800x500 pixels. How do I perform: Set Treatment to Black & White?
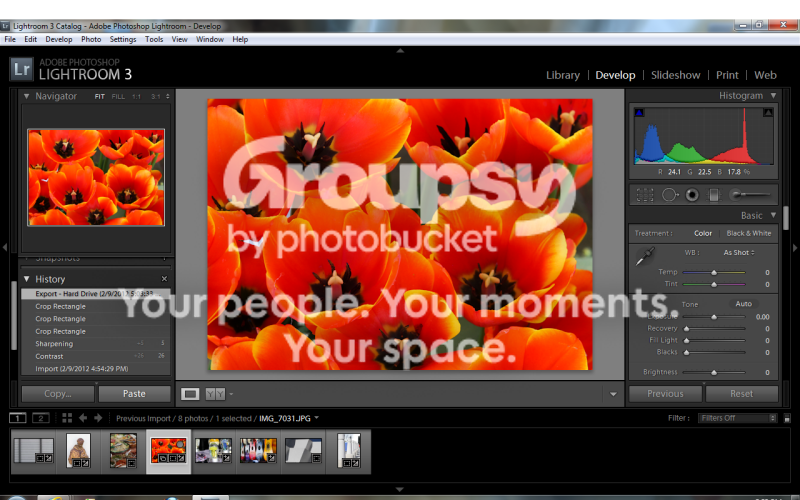748,233
